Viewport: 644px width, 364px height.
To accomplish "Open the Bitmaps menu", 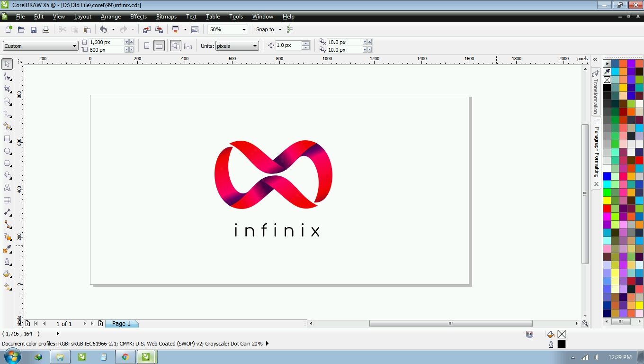I will [166, 17].
